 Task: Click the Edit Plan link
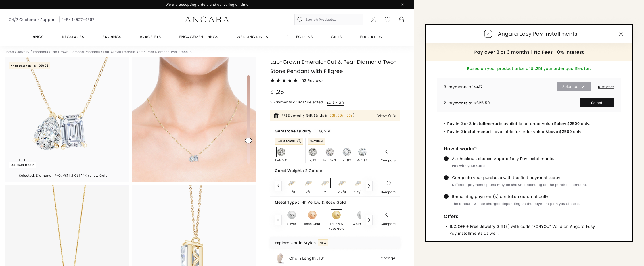click(335, 102)
